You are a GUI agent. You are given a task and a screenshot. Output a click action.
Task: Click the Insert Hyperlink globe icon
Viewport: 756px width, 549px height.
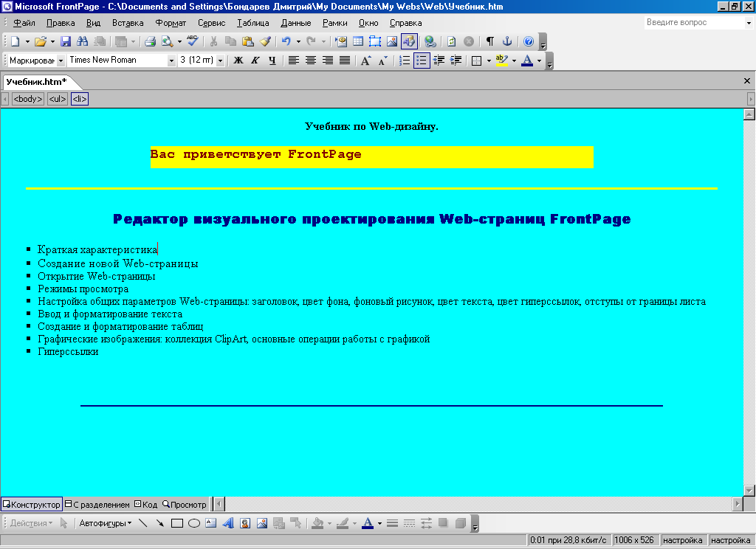coord(430,41)
